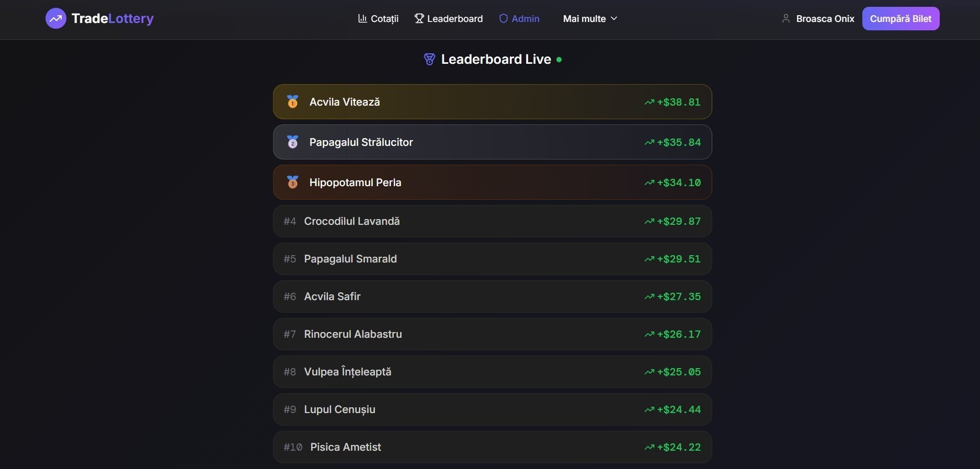Image resolution: width=980 pixels, height=469 pixels.
Task: Click the user profile icon beside Broasca Onix
Action: point(785,18)
